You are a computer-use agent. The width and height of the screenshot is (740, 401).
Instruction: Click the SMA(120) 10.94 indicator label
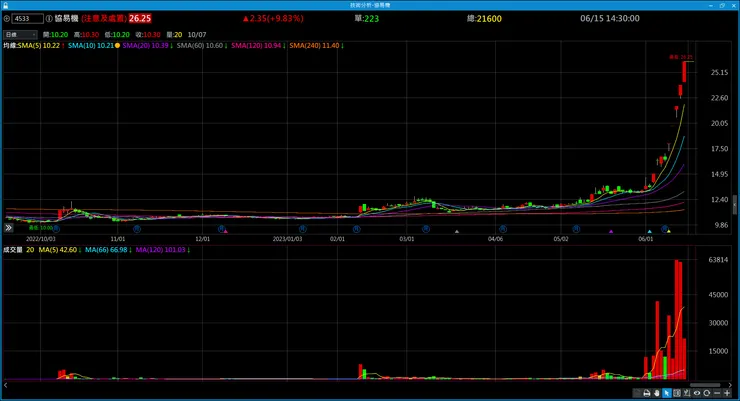258,46
